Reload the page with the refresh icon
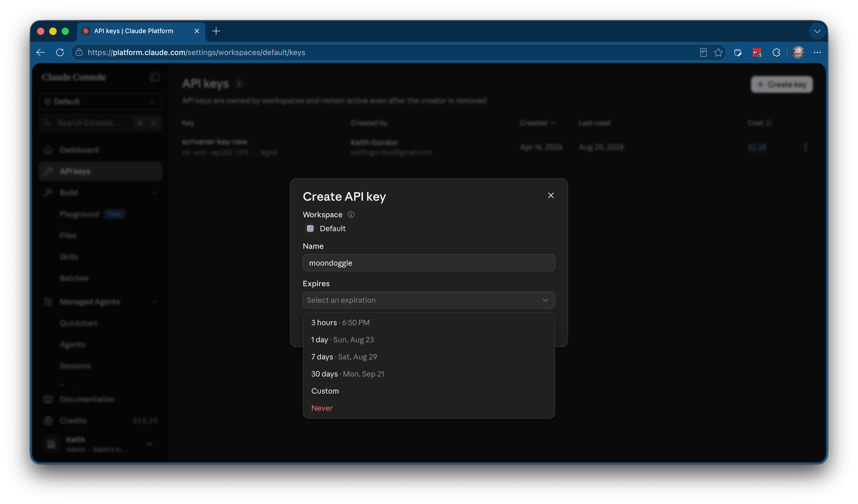The width and height of the screenshot is (858, 504). point(60,52)
